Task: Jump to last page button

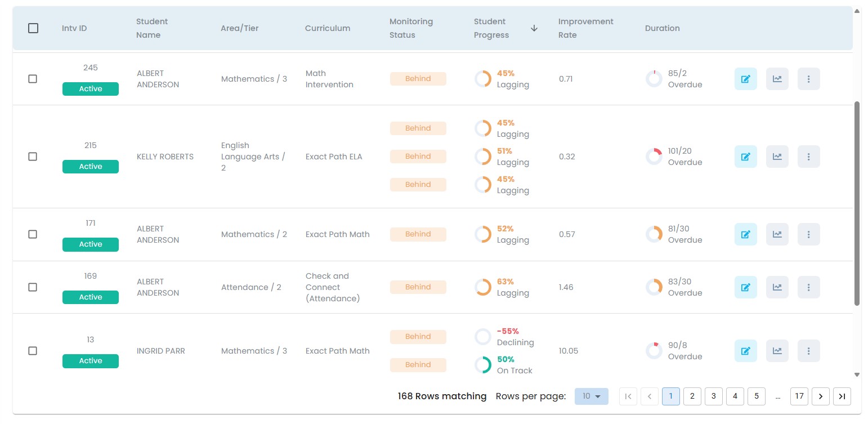Action: [842, 396]
